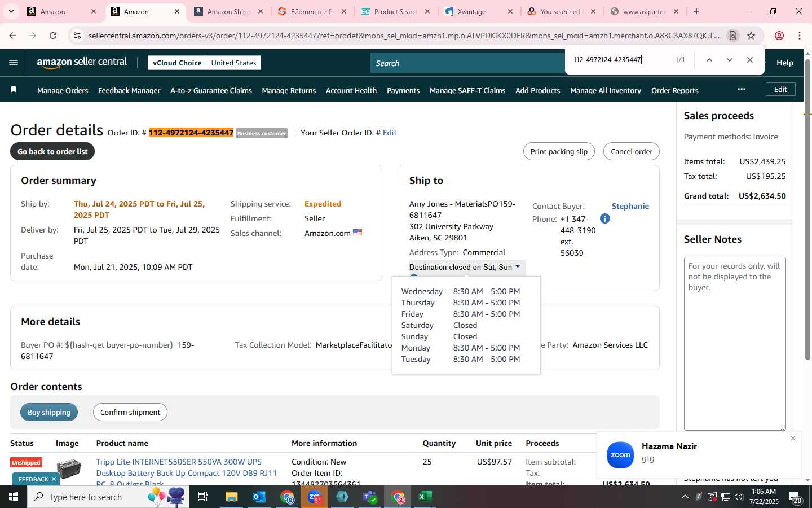
Task: Open Windows Start menu
Action: click(14, 497)
